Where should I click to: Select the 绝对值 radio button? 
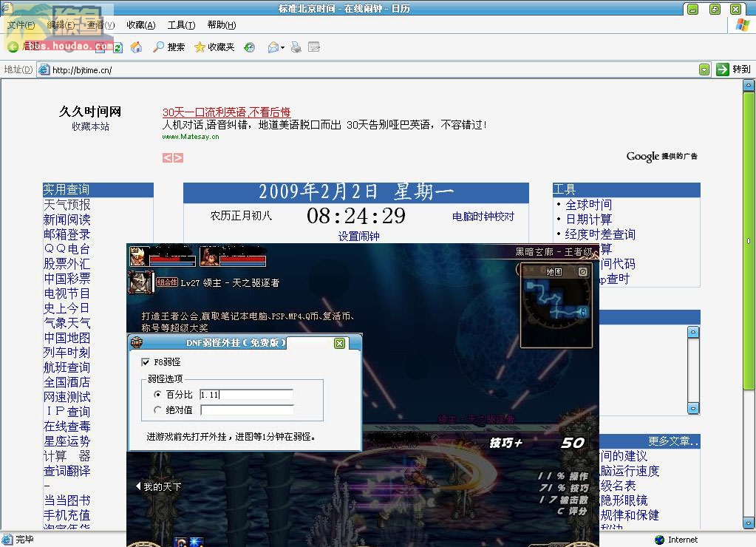point(157,410)
